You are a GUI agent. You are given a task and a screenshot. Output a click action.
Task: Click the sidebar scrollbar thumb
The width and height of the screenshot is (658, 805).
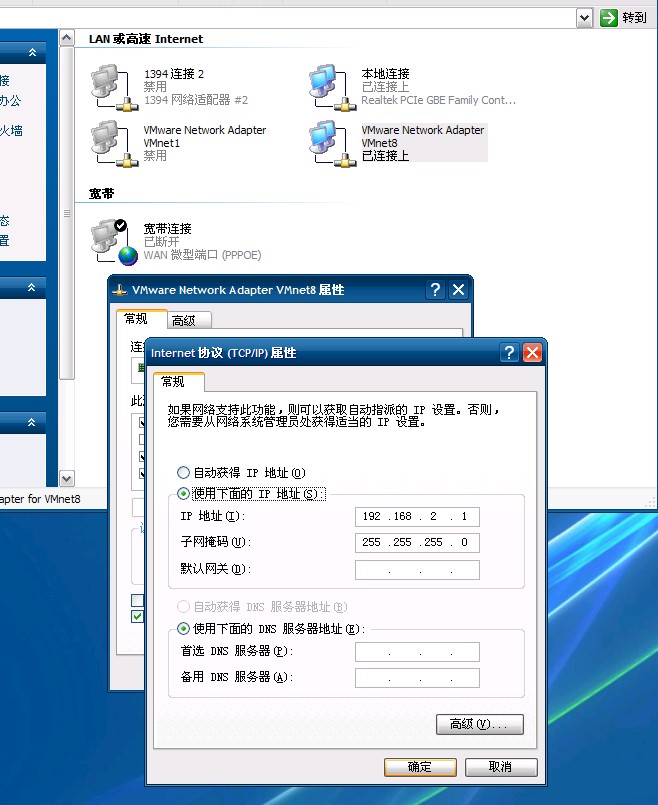point(67,213)
